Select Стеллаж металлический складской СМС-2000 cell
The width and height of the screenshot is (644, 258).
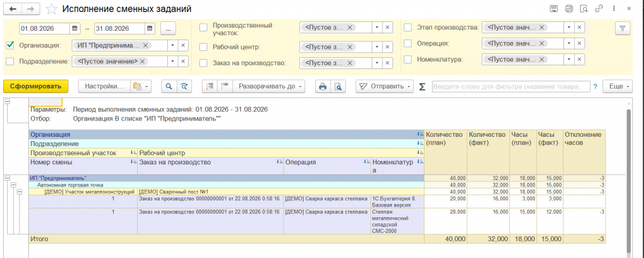(397, 221)
